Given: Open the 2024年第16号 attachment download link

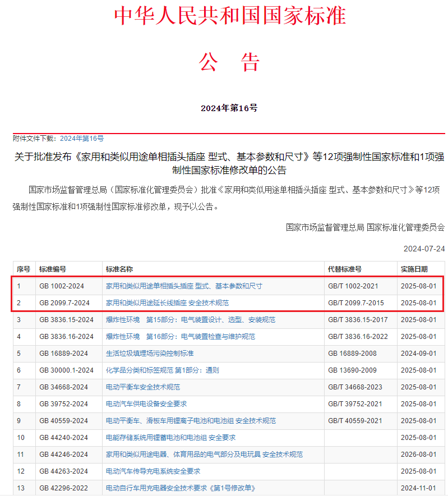Looking at the screenshot, I should pyautogui.click(x=82, y=138).
